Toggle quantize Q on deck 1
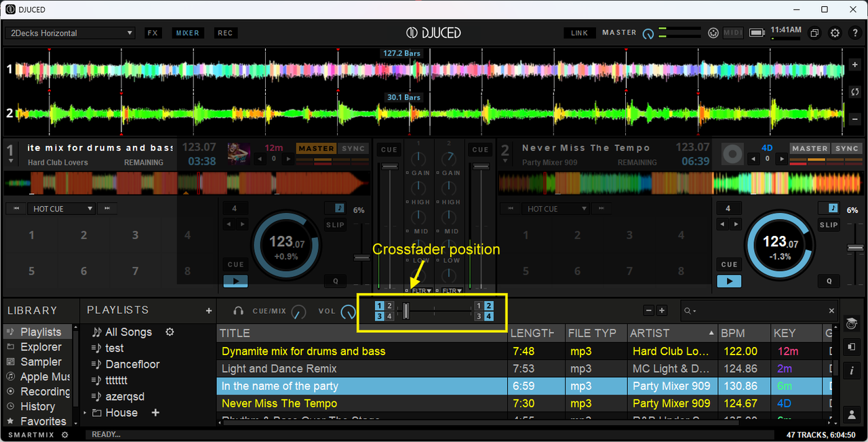Viewport: 868px width, 442px height. [335, 281]
